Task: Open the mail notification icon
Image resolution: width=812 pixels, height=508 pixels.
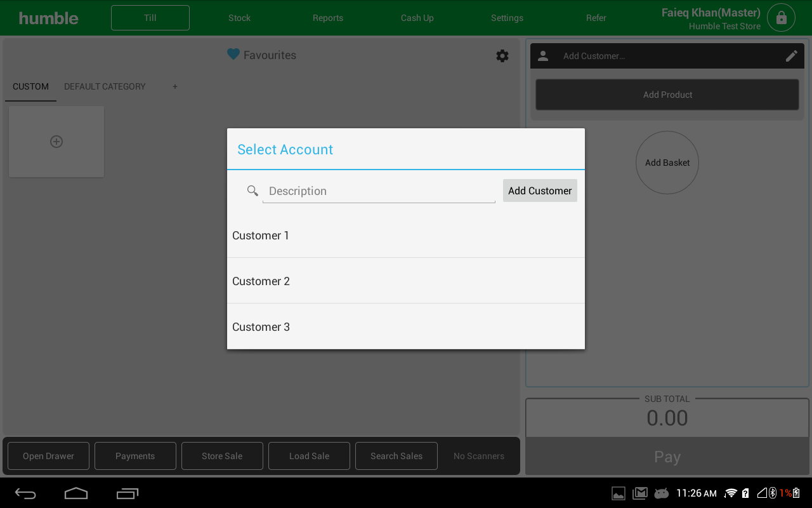Action: (x=640, y=493)
